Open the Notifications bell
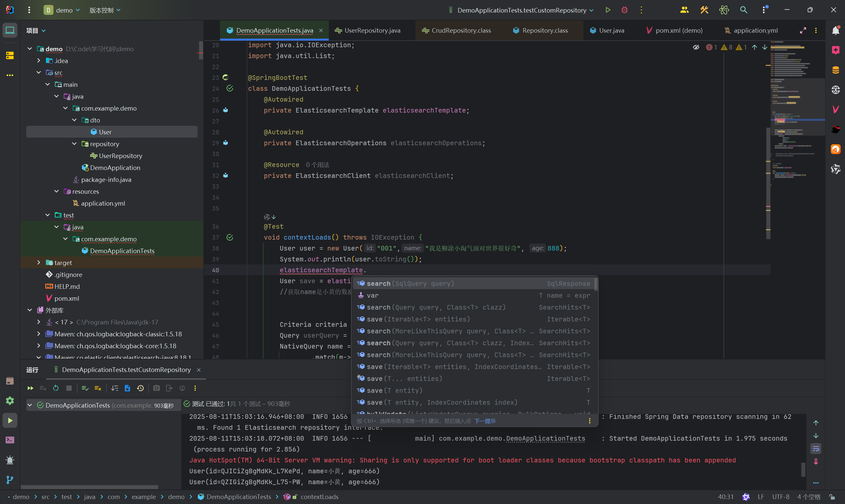The image size is (845, 504). pos(836,30)
